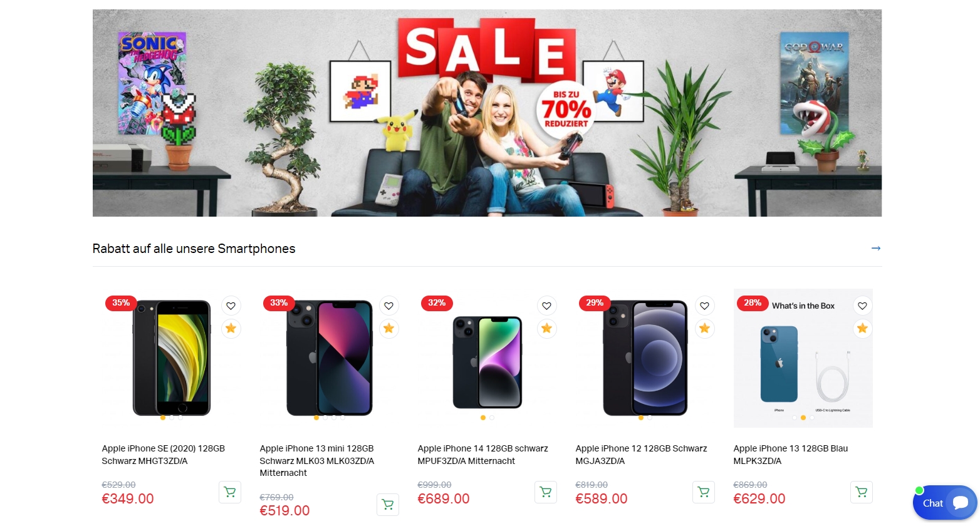The width and height of the screenshot is (980, 531).
Task: Click star icon on iPhone 13 Blau
Action: pyautogui.click(x=862, y=328)
